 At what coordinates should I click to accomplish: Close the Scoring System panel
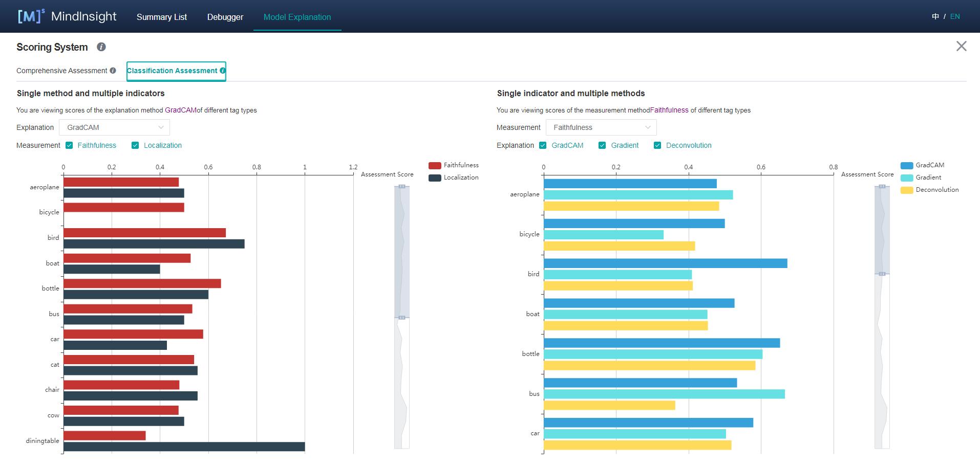tap(961, 47)
